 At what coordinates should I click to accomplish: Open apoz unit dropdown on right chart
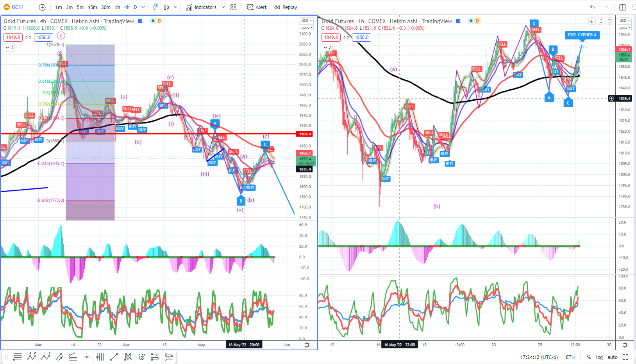point(625,28)
